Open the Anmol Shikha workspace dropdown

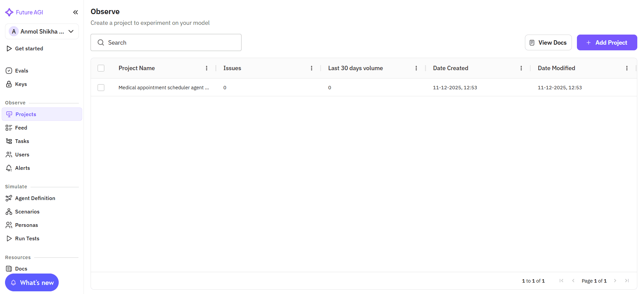tap(42, 32)
